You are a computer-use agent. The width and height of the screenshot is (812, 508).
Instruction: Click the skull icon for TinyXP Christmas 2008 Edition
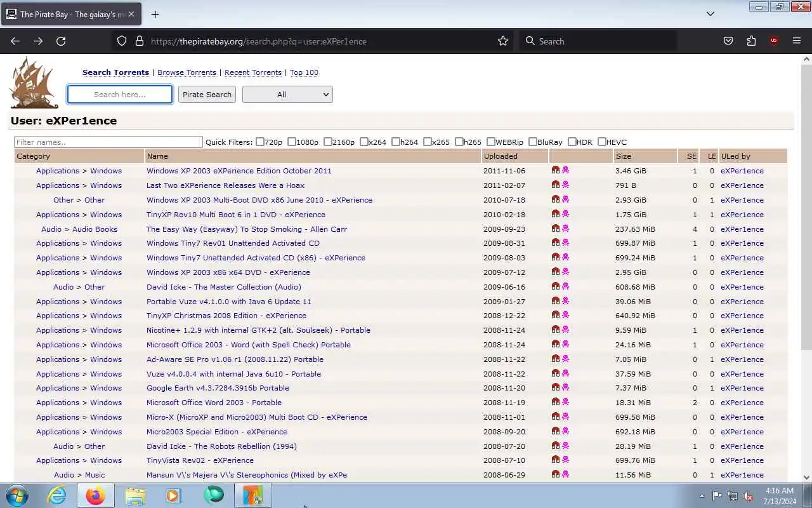(565, 315)
